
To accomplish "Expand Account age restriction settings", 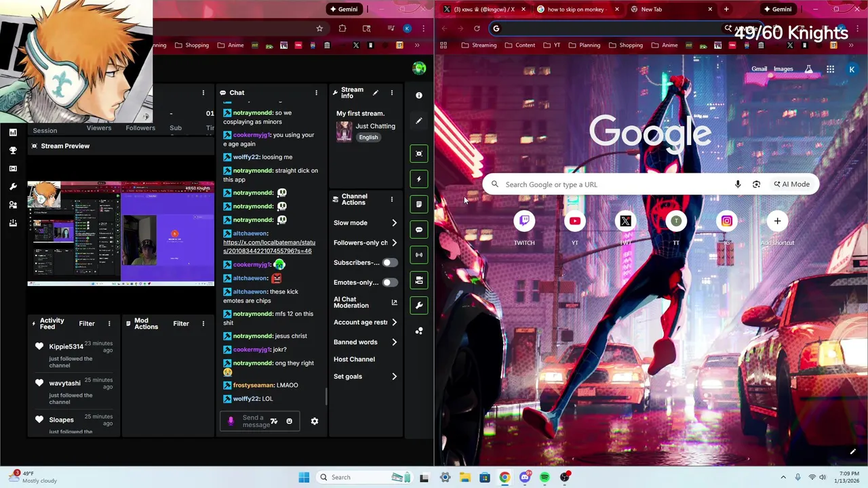I will (x=394, y=323).
